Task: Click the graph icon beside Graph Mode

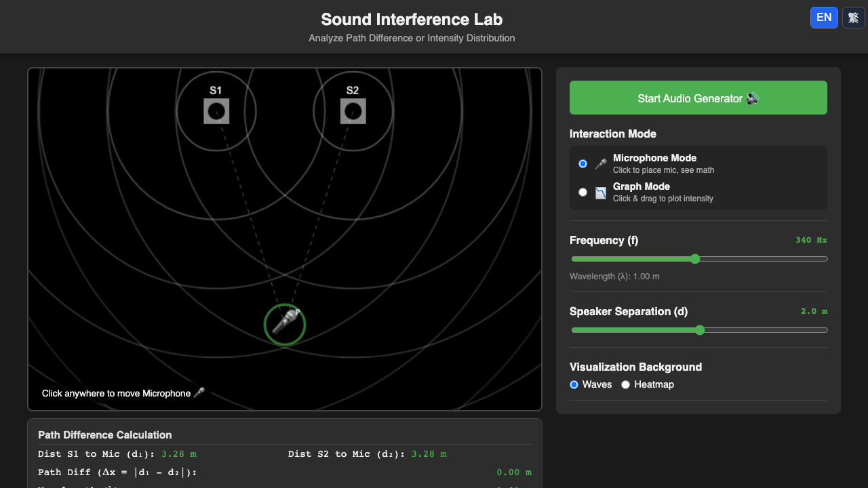Action: (x=600, y=192)
